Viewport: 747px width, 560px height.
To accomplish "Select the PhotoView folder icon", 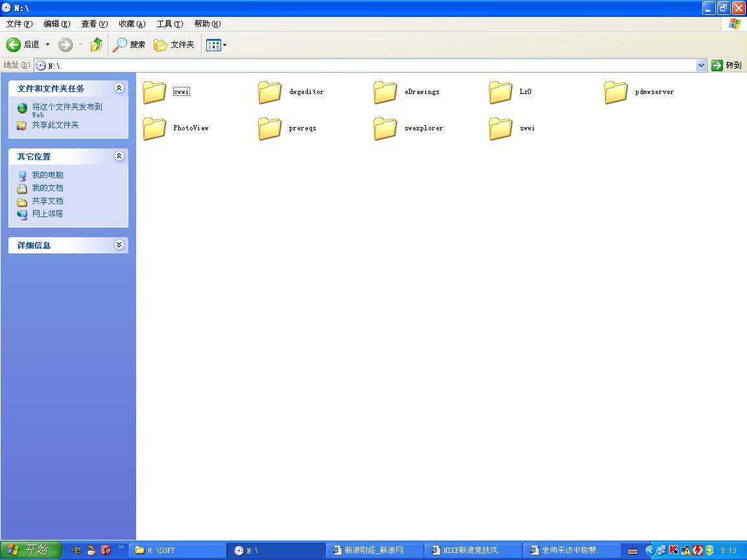I will click(154, 128).
